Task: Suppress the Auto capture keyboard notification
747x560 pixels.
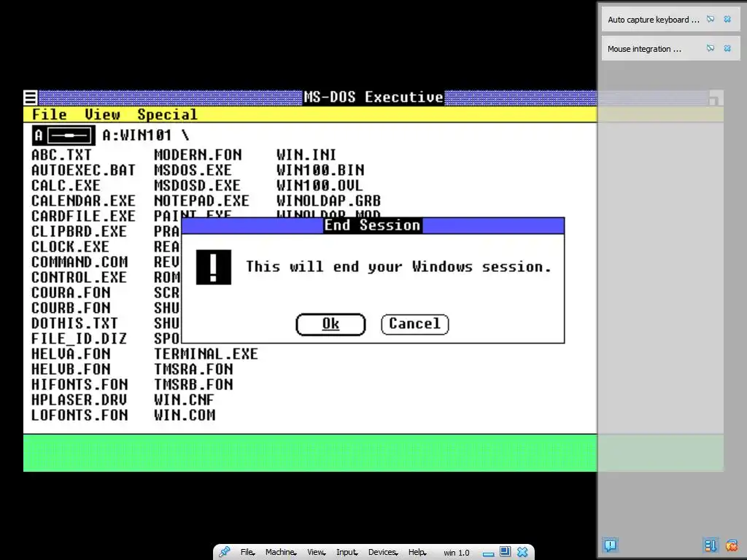Action: [711, 20]
